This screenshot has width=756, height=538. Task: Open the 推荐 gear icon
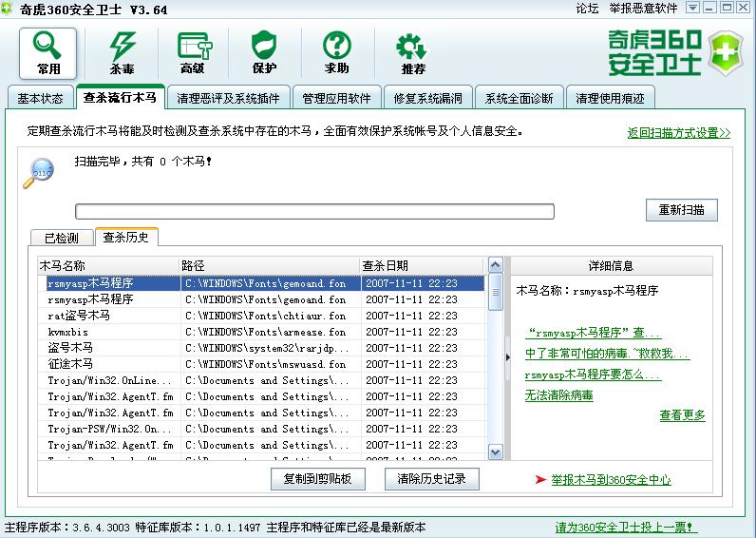(413, 53)
